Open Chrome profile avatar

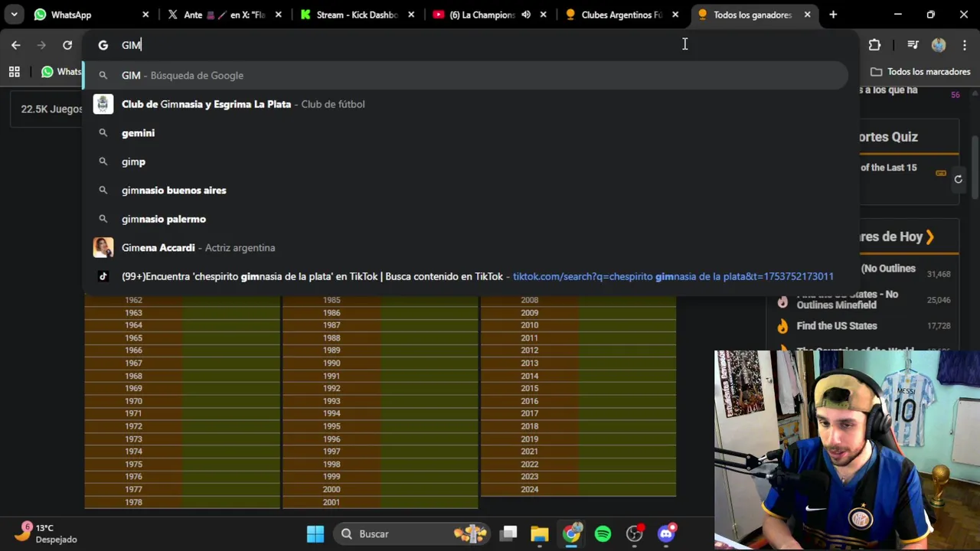(939, 45)
